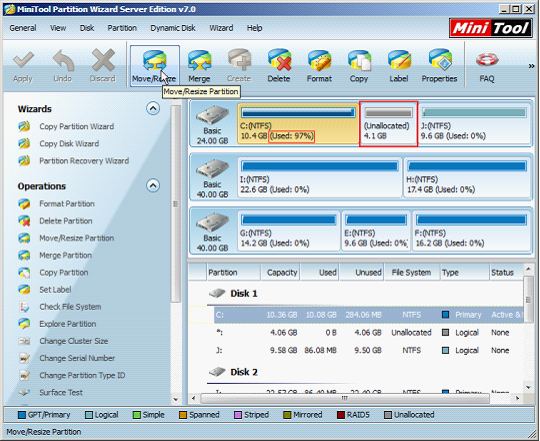Click Change Cluster Size icon
The width and height of the screenshot is (540, 441).
[x=24, y=341]
